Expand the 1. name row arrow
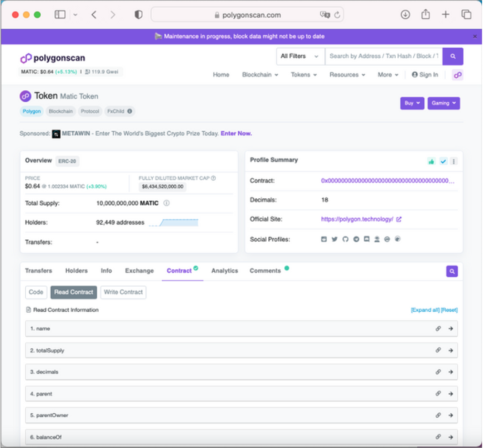Image resolution: width=483 pixels, height=448 pixels. pyautogui.click(x=451, y=329)
